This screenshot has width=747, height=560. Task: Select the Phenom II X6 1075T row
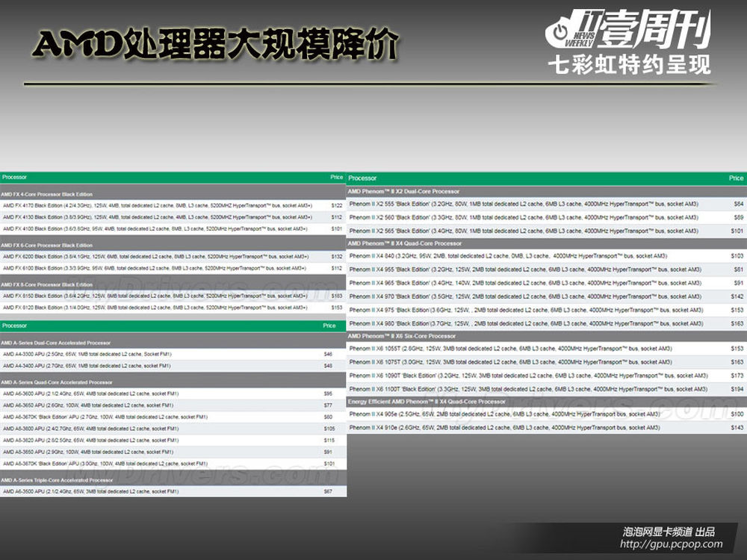547,362
